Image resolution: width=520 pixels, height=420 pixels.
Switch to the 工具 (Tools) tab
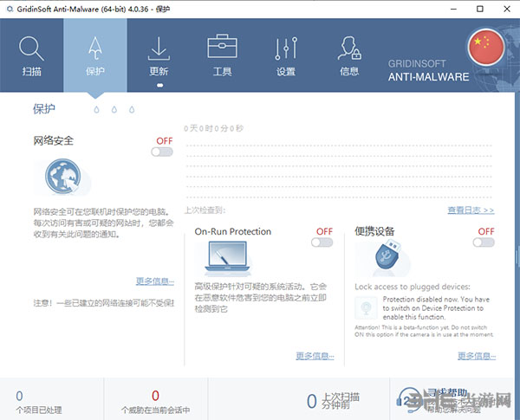click(222, 55)
